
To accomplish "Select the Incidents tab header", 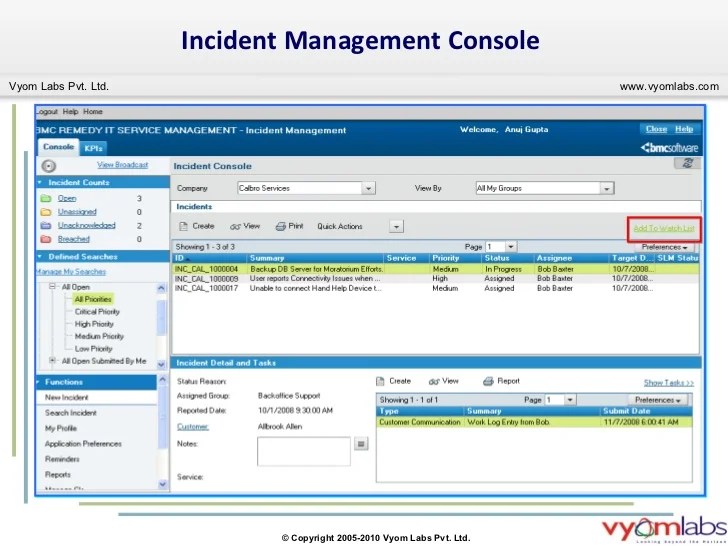I will [194, 207].
